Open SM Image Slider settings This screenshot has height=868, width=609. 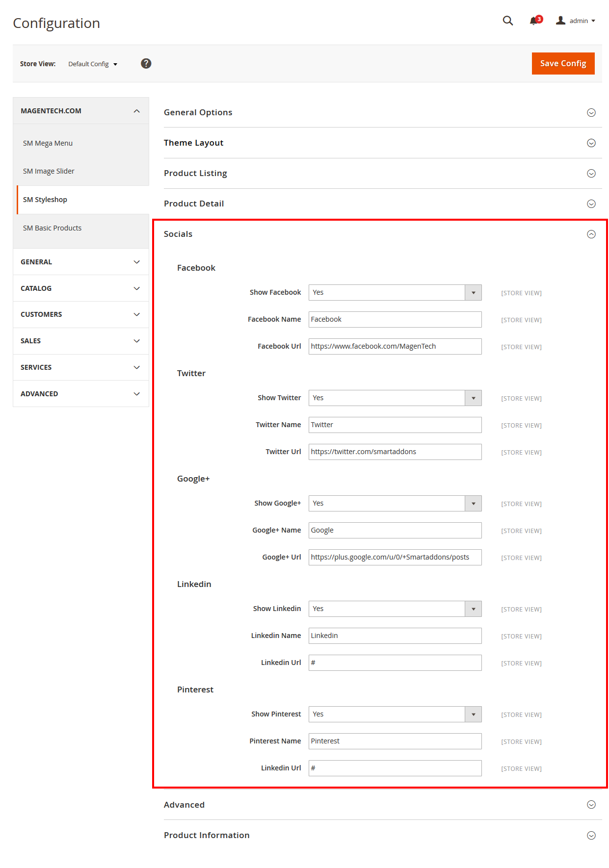click(49, 171)
